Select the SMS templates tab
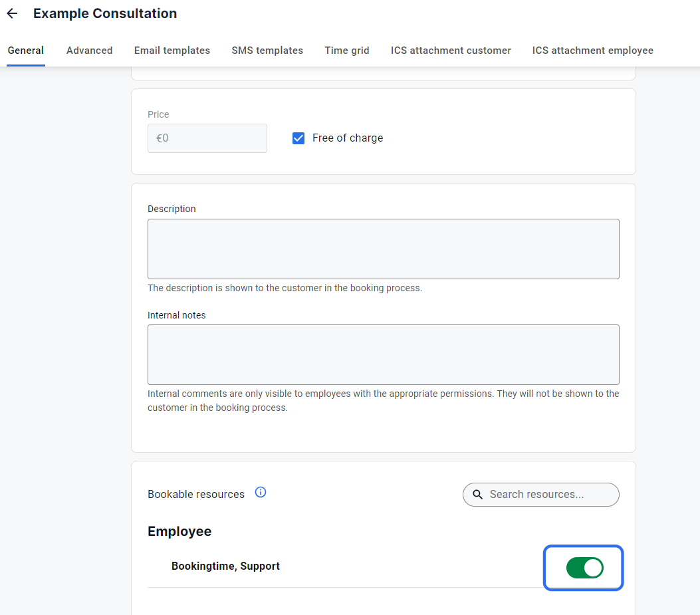Viewport: 700px width, 615px height. (267, 51)
